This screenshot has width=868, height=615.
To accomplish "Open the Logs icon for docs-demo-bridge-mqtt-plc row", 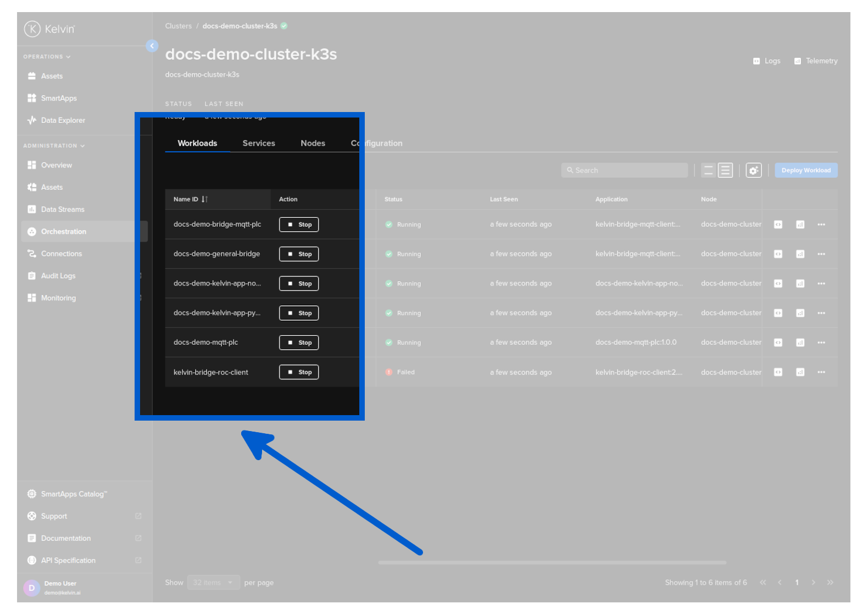I will tap(778, 225).
